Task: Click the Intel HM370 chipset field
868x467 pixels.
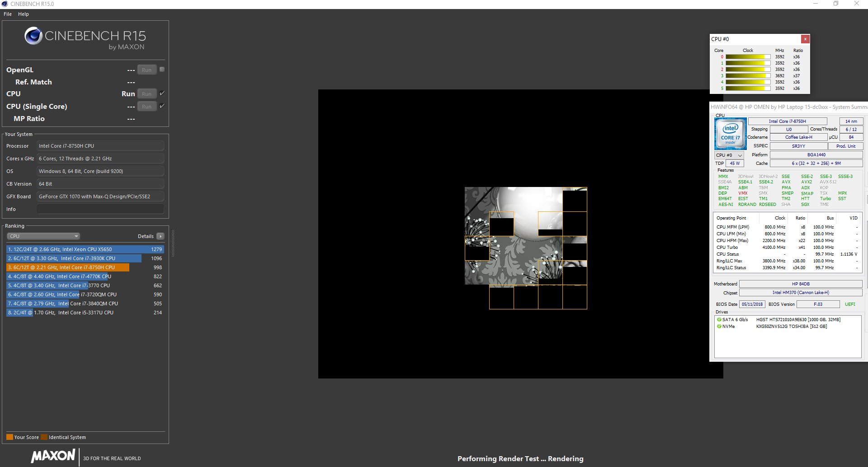Action: [801, 292]
